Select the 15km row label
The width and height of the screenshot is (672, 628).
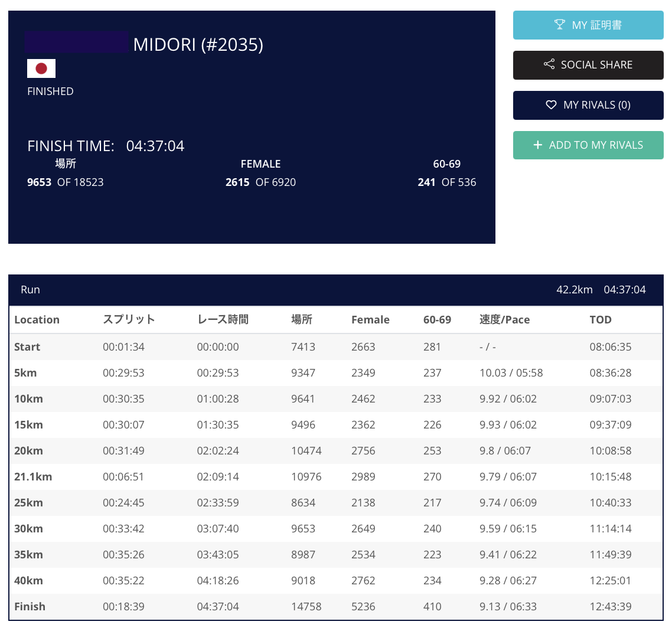tap(29, 425)
